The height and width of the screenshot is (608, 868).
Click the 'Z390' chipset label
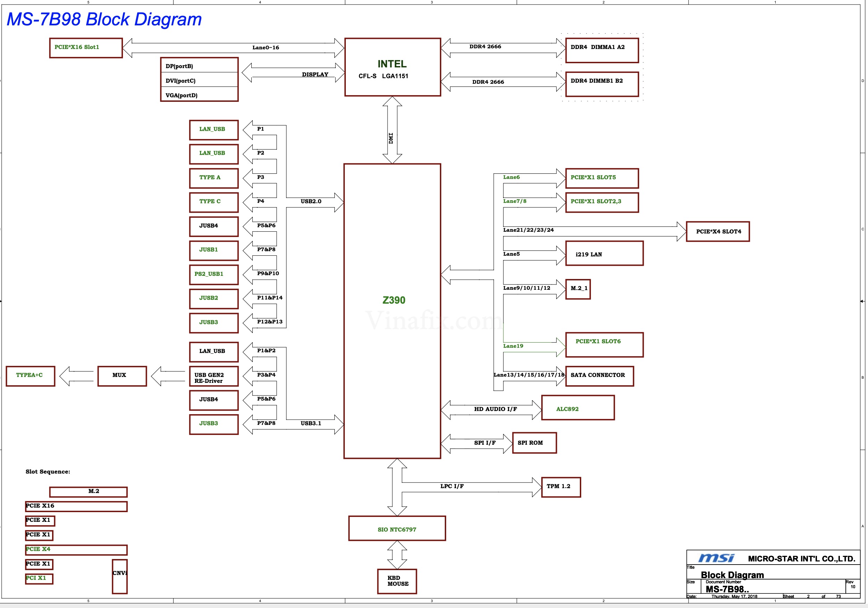[393, 300]
